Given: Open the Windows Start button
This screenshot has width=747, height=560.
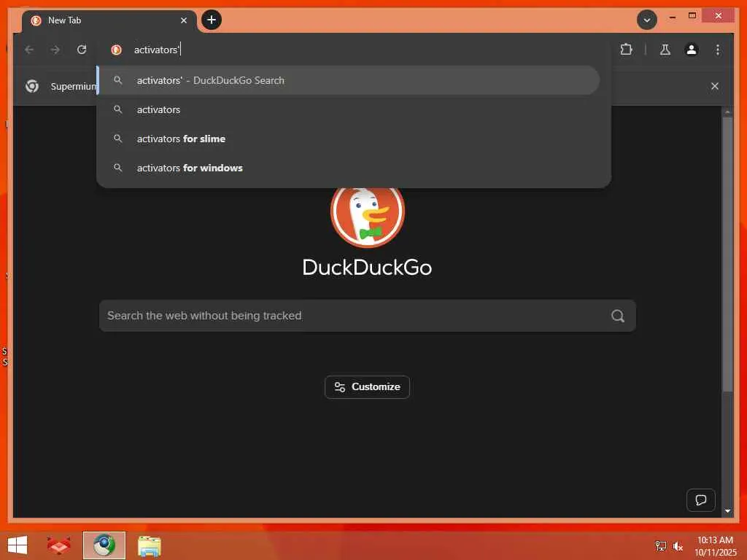Looking at the screenshot, I should [18, 545].
